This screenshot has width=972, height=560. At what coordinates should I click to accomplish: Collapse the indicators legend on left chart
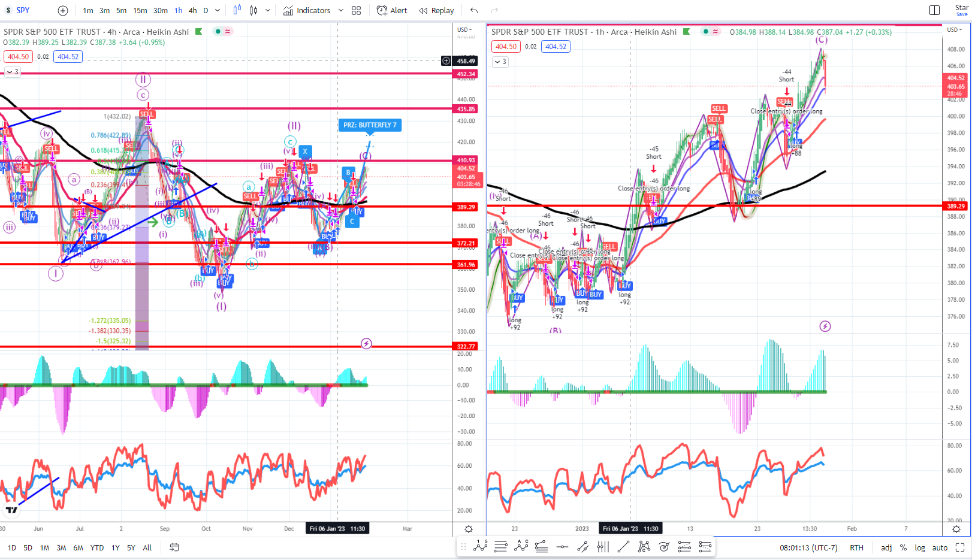[x=12, y=72]
